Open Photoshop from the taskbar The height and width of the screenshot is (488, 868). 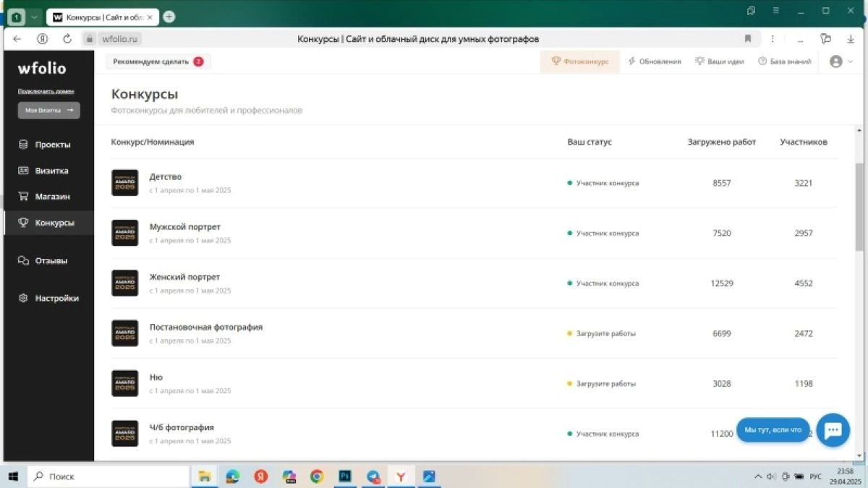tap(346, 476)
